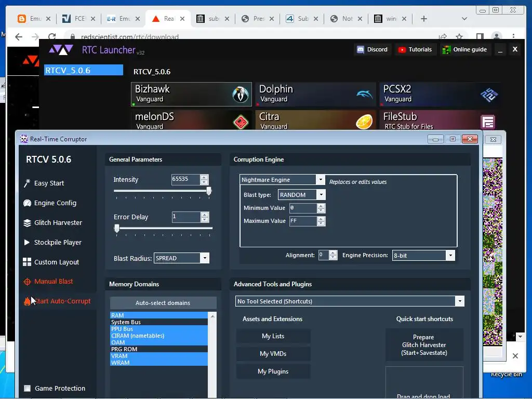This screenshot has height=399, width=532.
Task: Click the Intensity value spinner arrows
Action: click(x=204, y=179)
